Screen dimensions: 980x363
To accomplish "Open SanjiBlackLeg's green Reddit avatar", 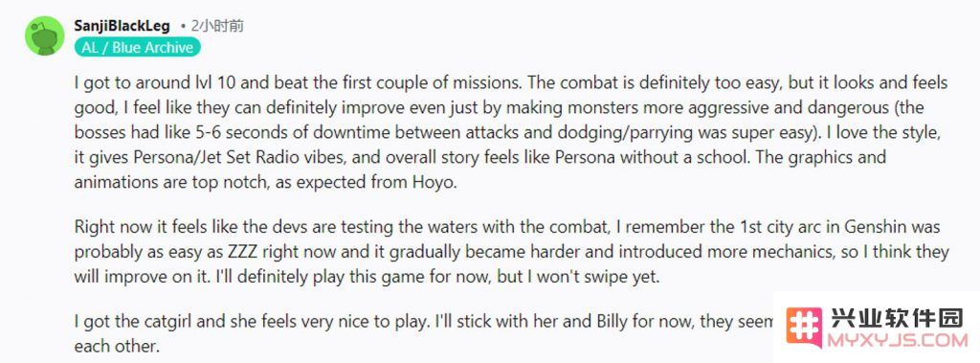I will [44, 35].
